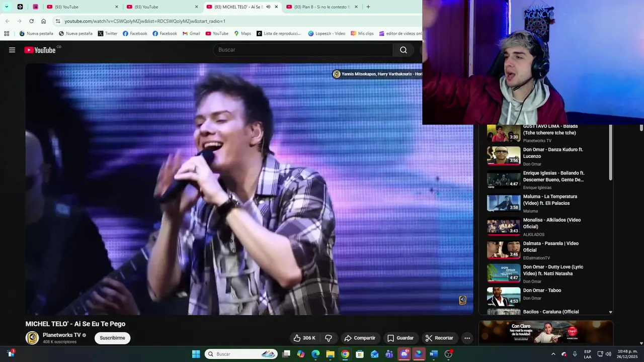Focus the YouTube Buscar search field

pos(303,50)
